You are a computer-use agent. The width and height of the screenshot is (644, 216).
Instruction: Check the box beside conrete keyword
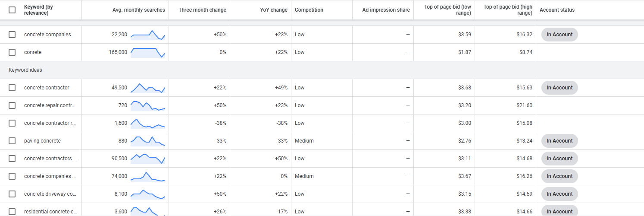12,52
